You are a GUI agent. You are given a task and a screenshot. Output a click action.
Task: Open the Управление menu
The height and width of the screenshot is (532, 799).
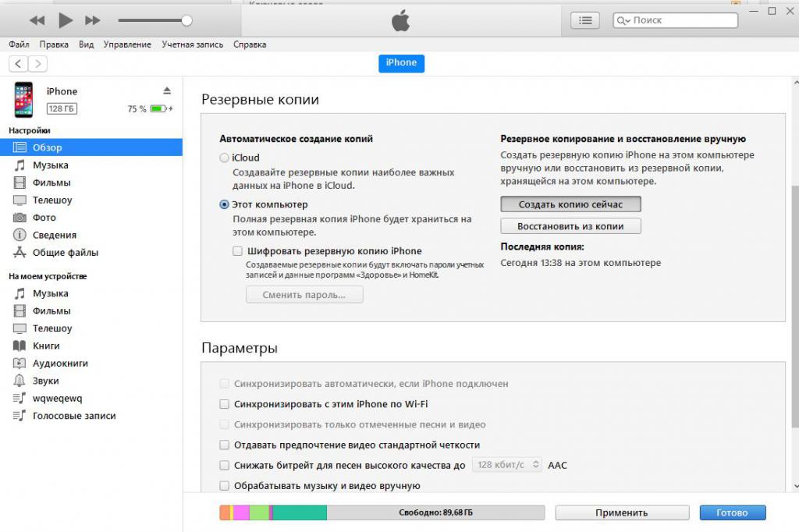pos(127,44)
